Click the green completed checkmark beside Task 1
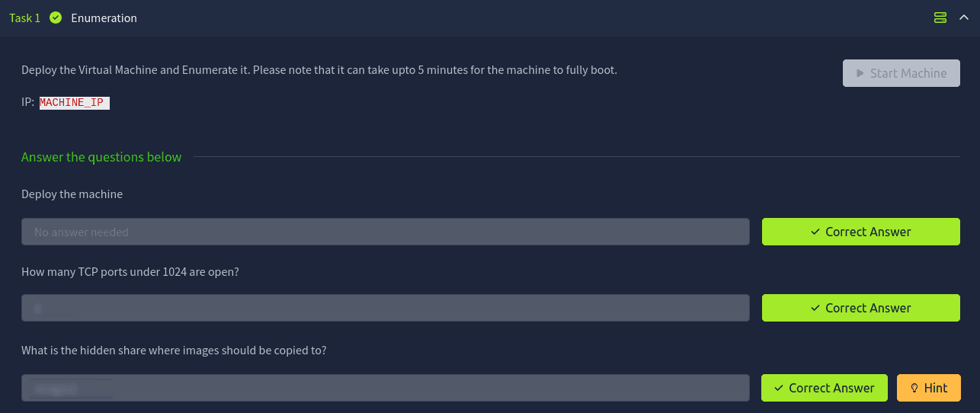980x413 pixels. (56, 18)
